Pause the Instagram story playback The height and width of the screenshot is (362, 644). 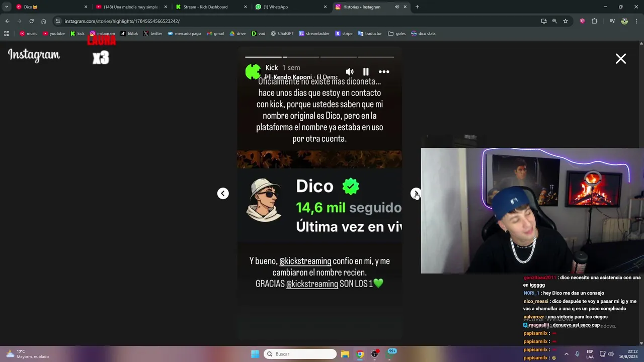coord(366,72)
